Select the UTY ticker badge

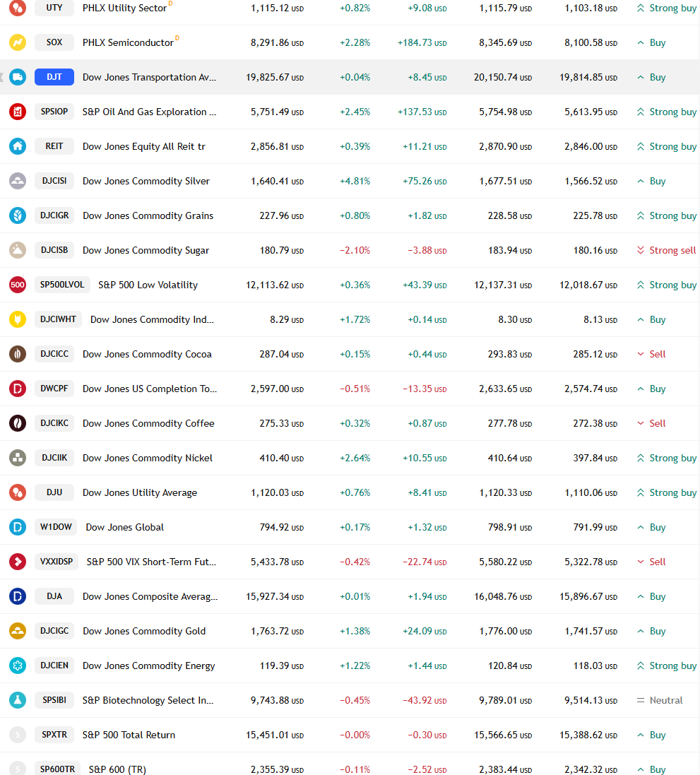54,8
